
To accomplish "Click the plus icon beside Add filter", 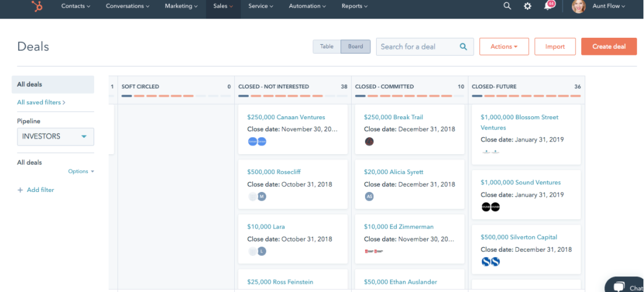I will [20, 190].
